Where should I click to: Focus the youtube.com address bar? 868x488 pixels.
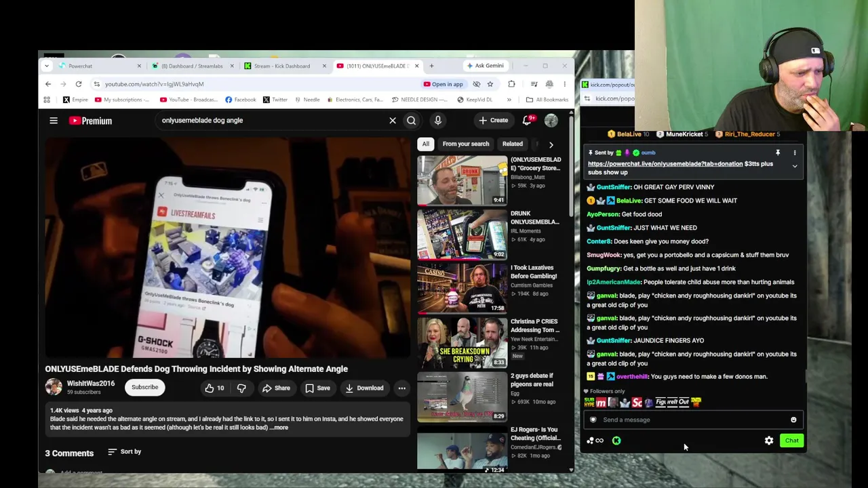coord(258,84)
